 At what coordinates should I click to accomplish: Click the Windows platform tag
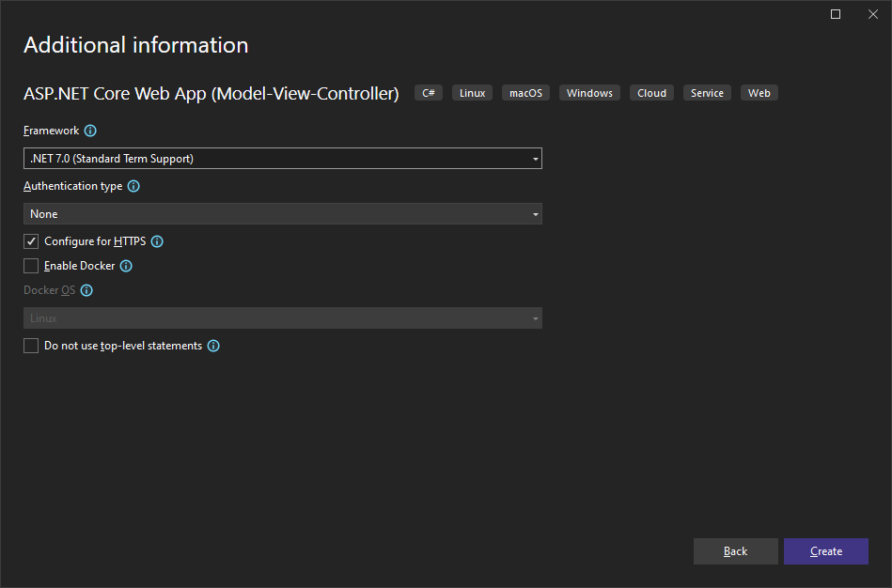click(589, 93)
